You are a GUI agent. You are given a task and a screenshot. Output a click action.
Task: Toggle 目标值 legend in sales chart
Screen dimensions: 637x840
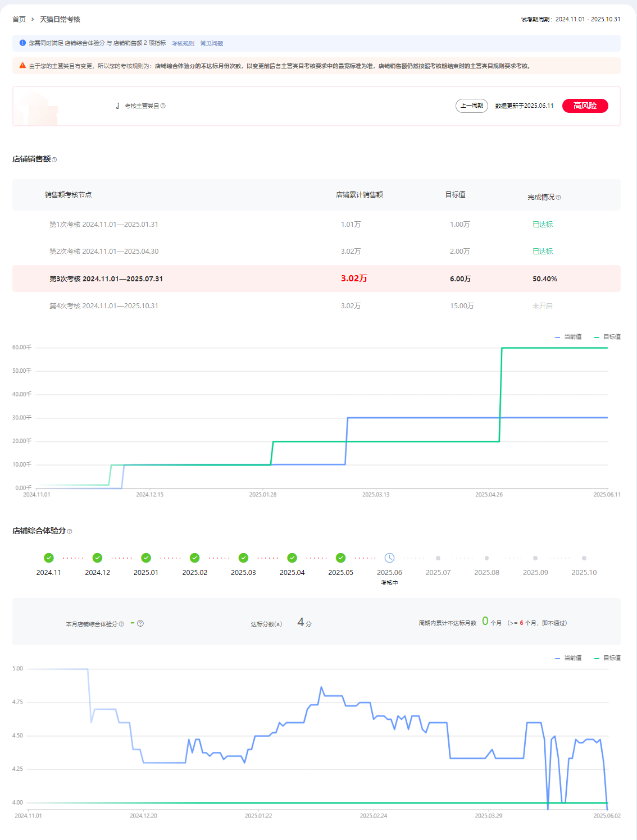coord(608,337)
